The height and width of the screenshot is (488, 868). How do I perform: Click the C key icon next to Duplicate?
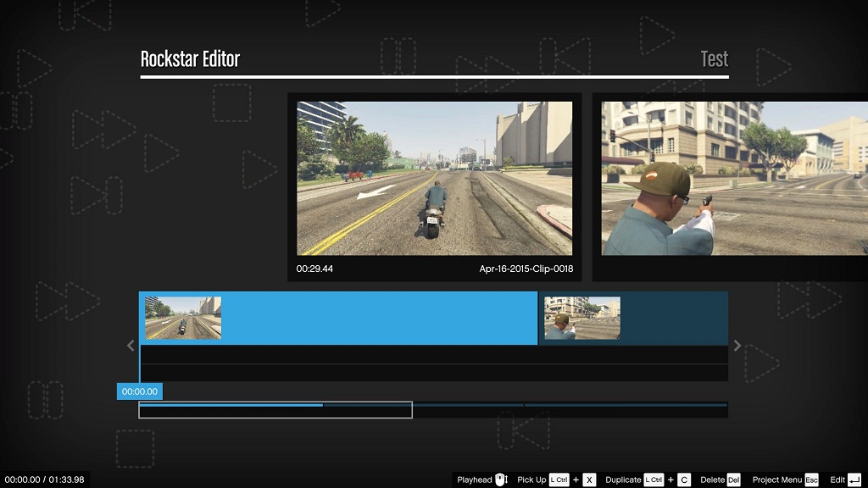click(684, 479)
